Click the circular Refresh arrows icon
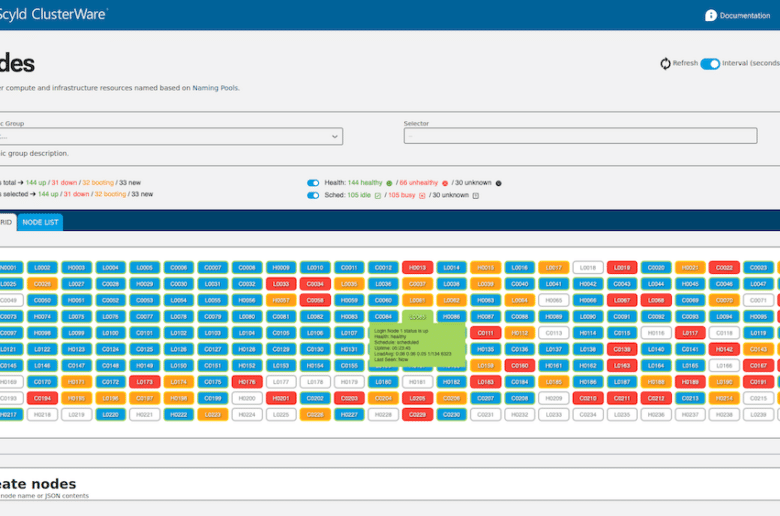 coord(665,64)
